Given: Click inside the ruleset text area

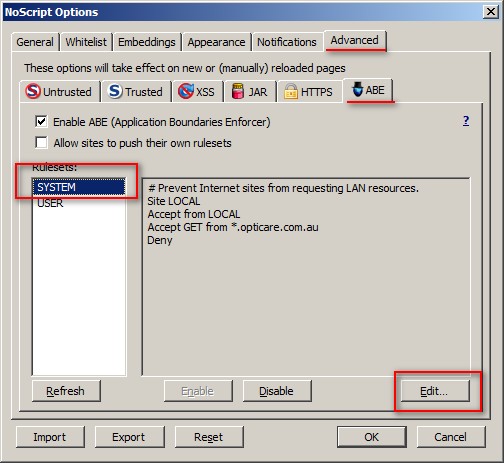Looking at the screenshot, I should 306,277.
